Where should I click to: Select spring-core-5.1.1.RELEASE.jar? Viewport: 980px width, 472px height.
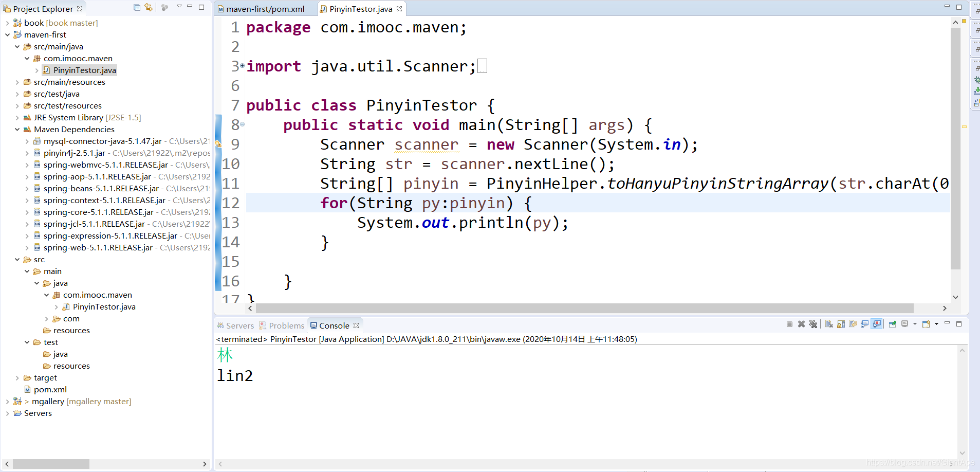click(99, 212)
